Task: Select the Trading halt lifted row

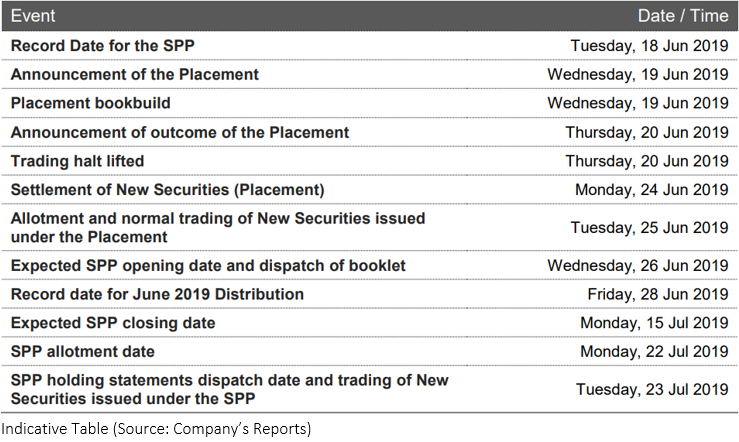Action: tap(370, 161)
